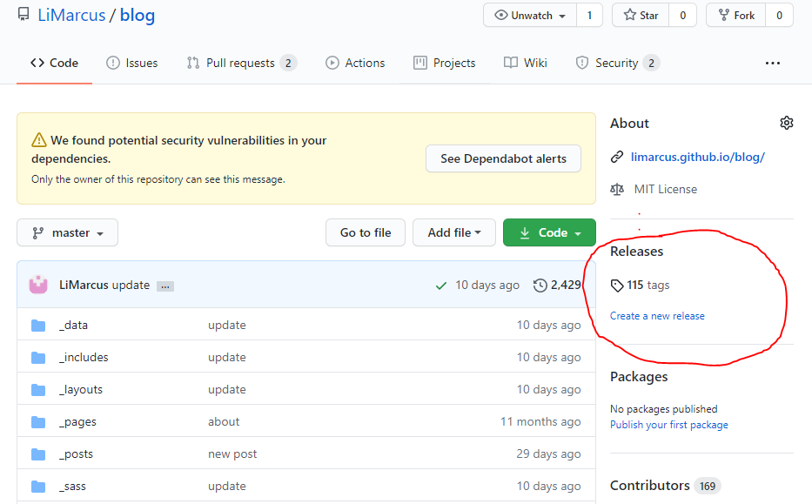Click the new post commit message

coord(232,454)
